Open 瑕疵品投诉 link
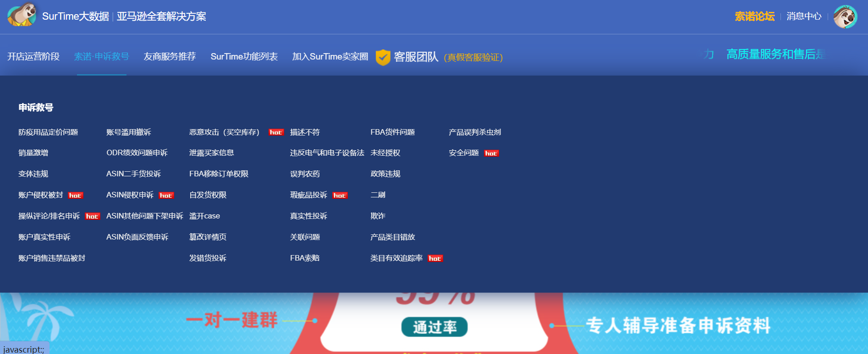 coord(309,195)
